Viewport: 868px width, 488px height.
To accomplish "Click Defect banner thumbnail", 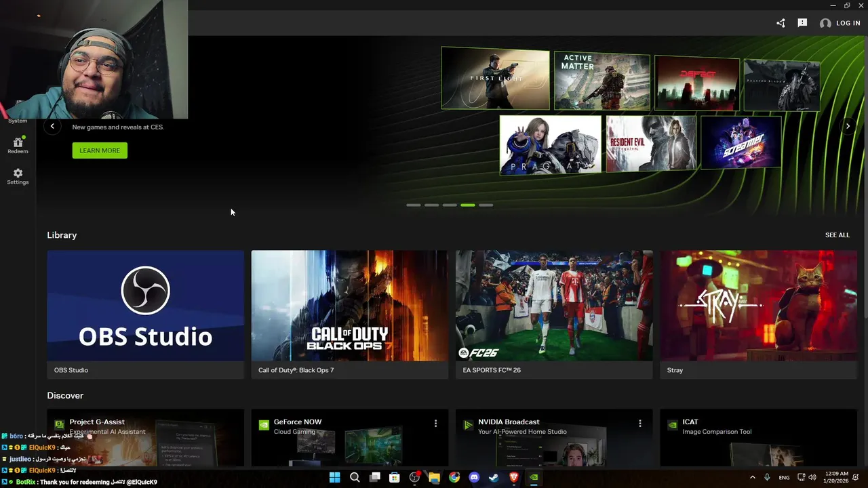I will [697, 83].
